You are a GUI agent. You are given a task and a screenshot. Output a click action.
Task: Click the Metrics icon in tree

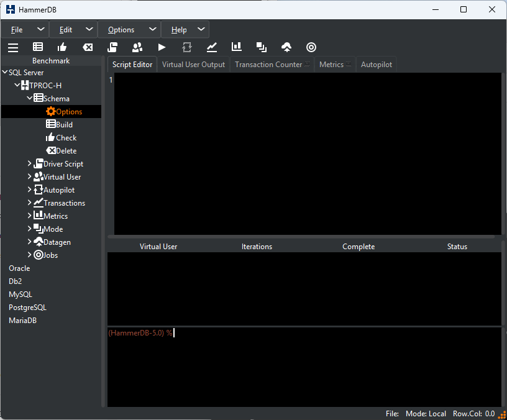39,216
